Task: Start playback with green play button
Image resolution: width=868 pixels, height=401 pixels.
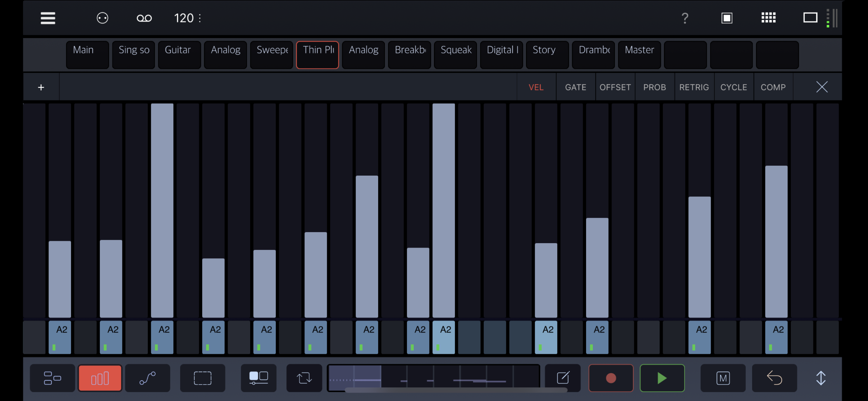Action: (x=662, y=378)
